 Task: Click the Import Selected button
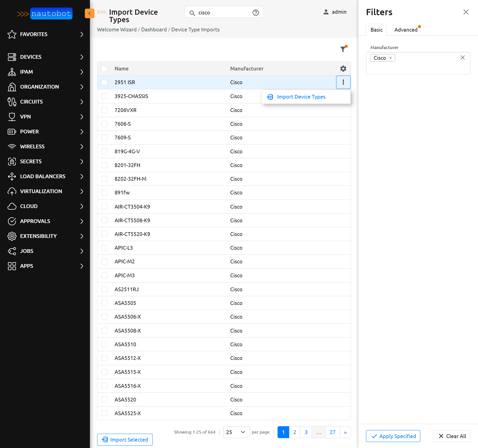[124, 440]
